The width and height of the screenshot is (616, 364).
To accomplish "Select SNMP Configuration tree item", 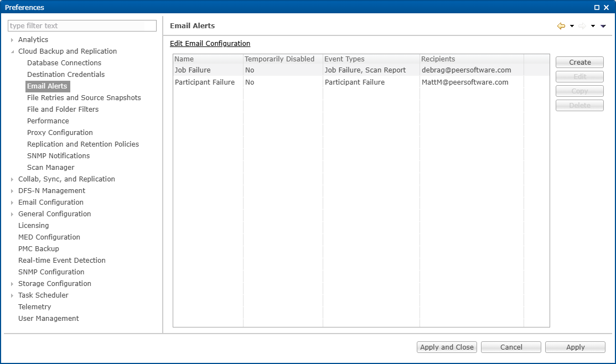I will [51, 272].
